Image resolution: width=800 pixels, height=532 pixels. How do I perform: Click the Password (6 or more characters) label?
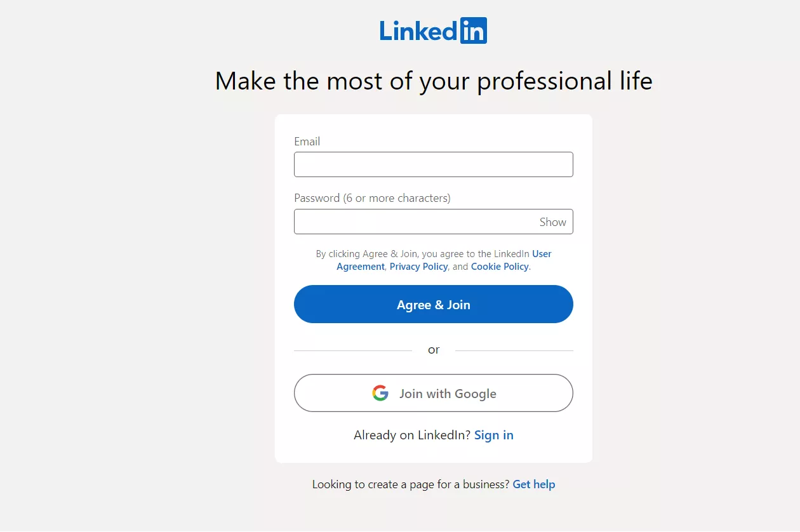(372, 198)
